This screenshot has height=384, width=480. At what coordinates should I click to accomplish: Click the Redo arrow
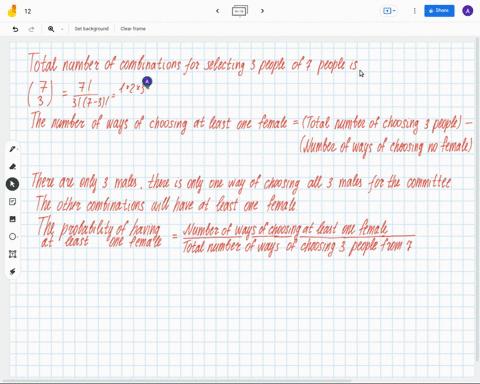(31, 29)
